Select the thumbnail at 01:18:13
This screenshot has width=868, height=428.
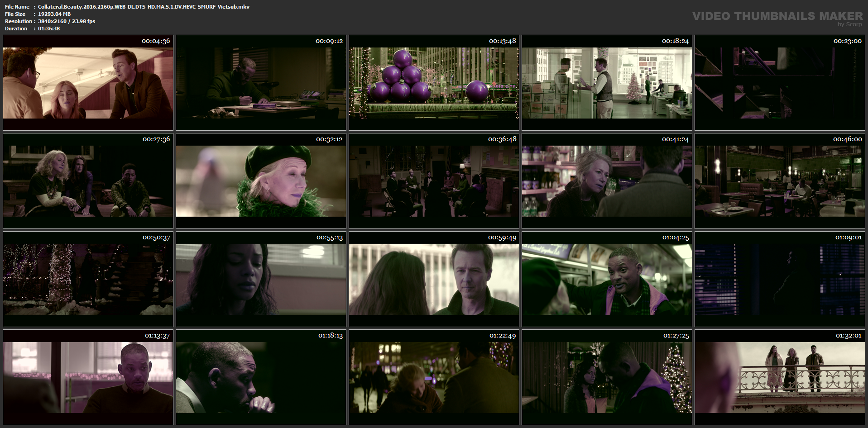tap(261, 377)
